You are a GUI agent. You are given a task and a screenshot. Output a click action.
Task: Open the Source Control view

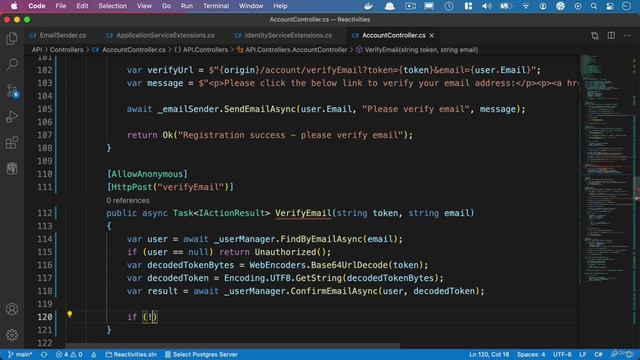click(12, 91)
